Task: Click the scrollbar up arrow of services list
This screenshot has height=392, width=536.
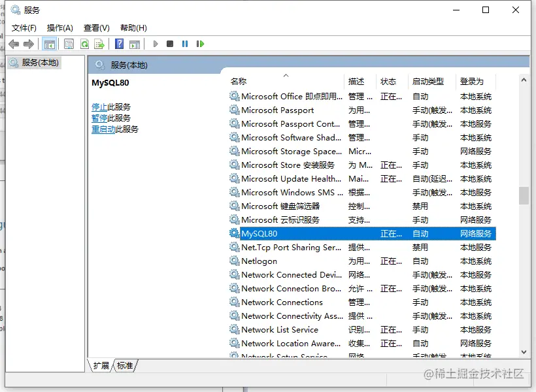Action: [524, 80]
